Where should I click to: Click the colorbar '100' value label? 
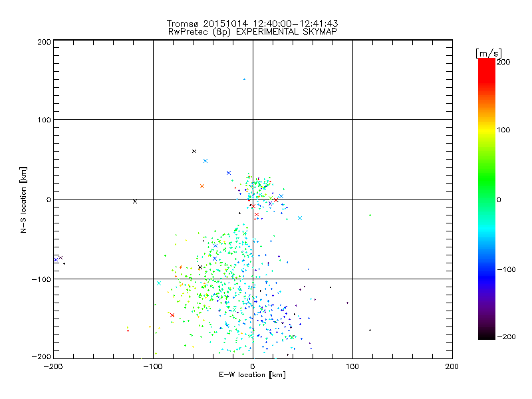click(x=503, y=130)
